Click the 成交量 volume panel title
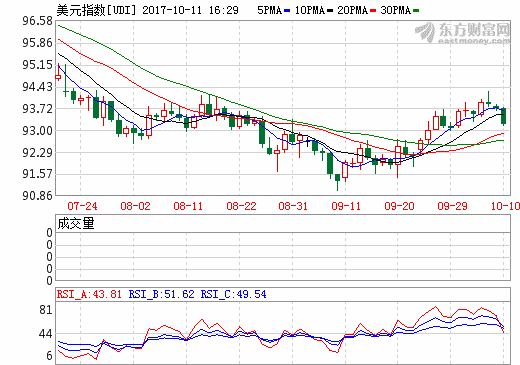This screenshot has width=520, height=365. [76, 223]
